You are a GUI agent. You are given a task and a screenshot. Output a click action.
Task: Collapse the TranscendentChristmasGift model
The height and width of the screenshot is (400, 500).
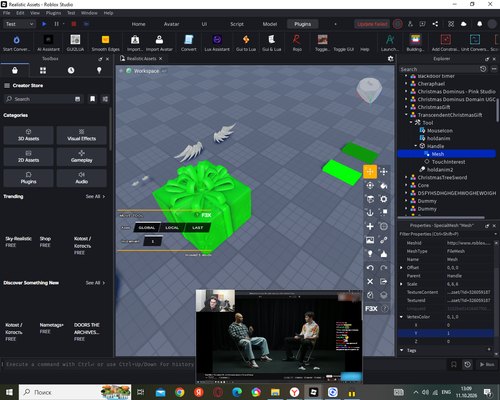point(406,115)
